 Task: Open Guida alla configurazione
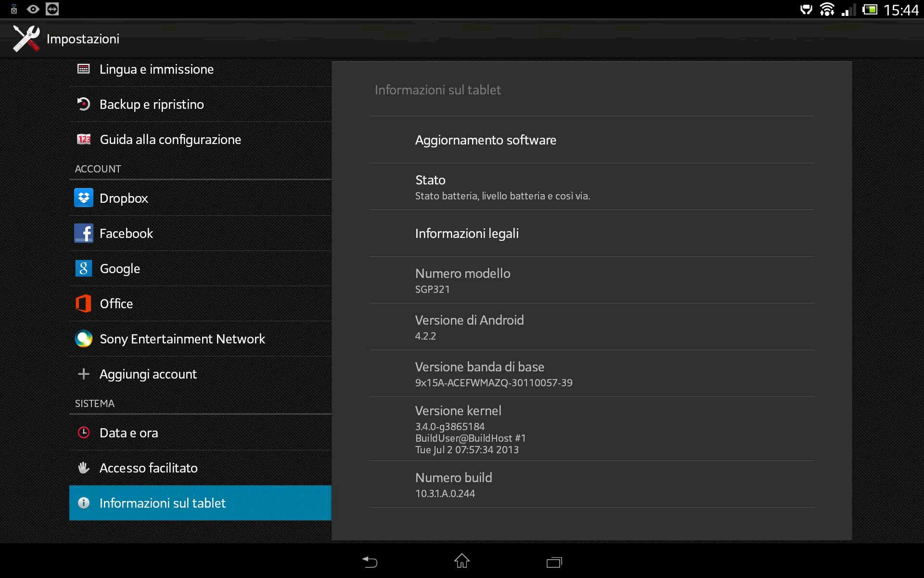(170, 139)
